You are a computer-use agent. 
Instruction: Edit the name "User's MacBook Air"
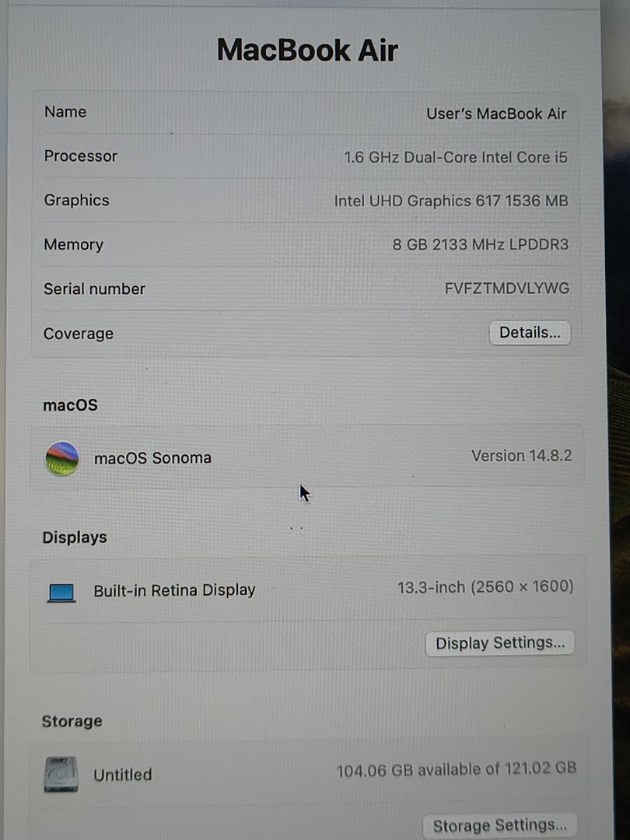pos(495,114)
